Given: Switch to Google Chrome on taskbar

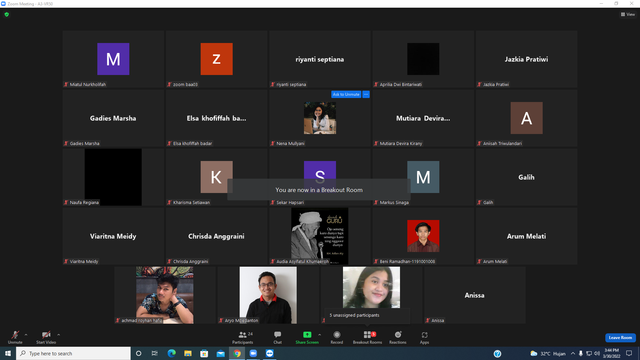Looking at the screenshot, I should click(x=237, y=353).
